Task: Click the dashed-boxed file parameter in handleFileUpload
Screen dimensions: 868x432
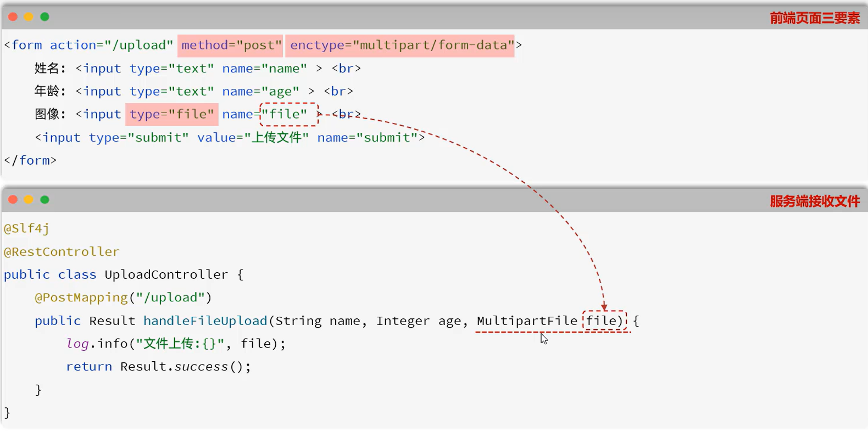Action: (604, 321)
